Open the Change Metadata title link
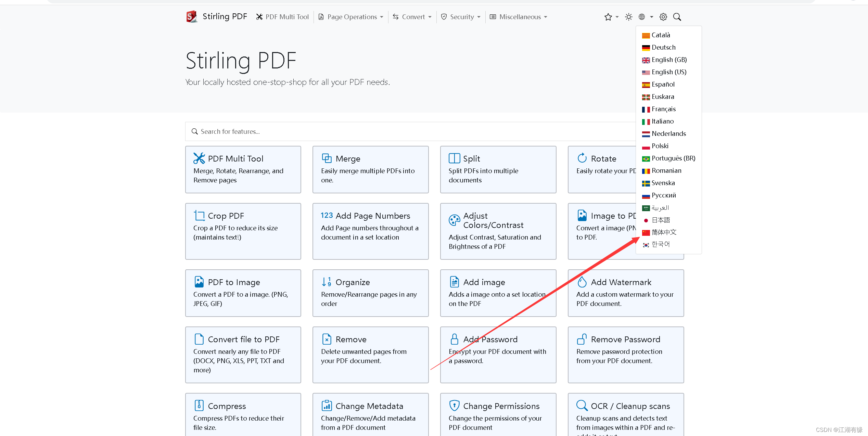The image size is (868, 436). click(370, 406)
